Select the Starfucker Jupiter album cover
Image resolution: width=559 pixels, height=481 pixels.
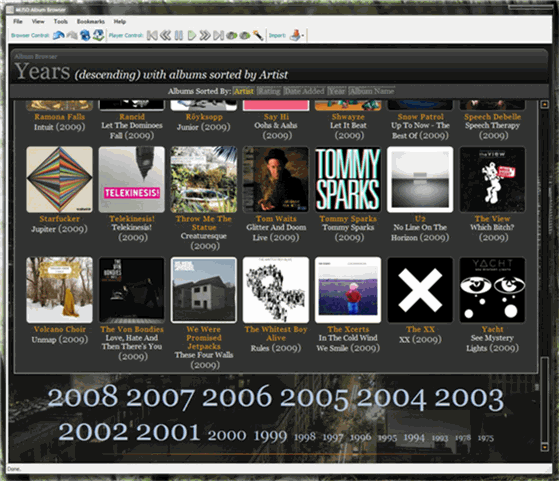[x=60, y=179]
